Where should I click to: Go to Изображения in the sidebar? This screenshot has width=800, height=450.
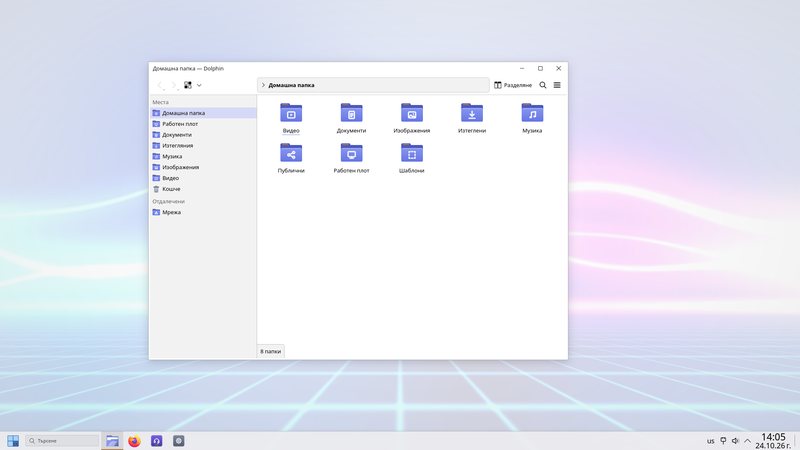point(203,167)
